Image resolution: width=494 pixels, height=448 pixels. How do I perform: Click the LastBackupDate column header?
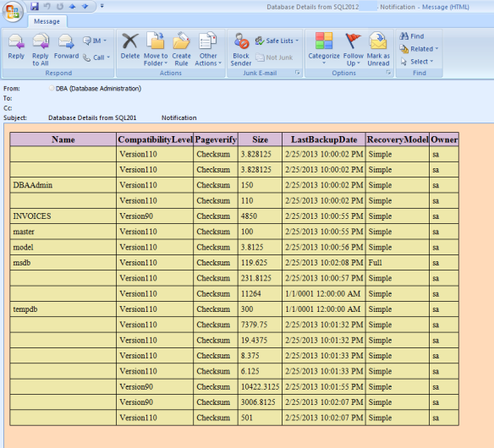point(324,139)
